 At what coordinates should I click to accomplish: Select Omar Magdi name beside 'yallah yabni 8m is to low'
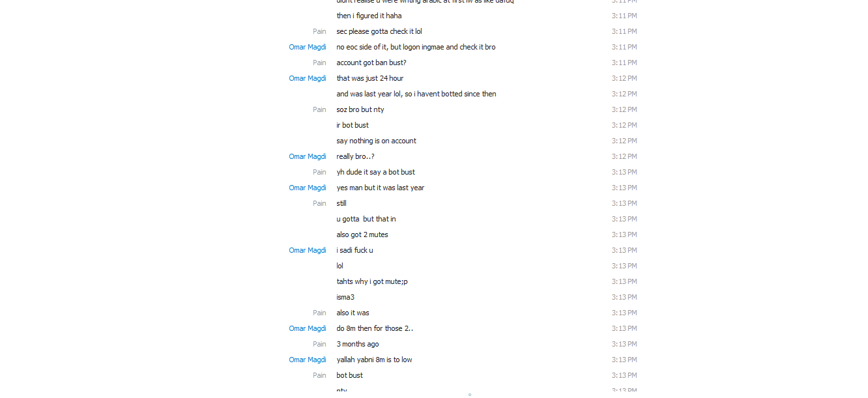[x=307, y=360]
